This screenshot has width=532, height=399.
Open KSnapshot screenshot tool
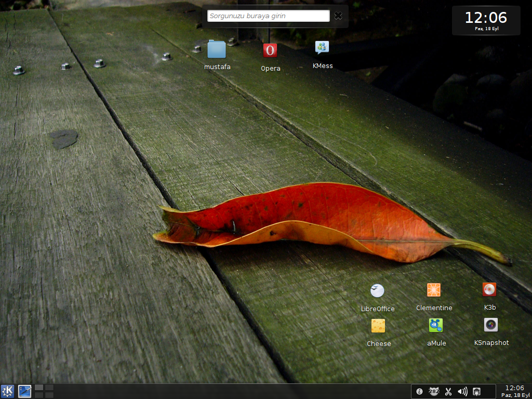491,325
